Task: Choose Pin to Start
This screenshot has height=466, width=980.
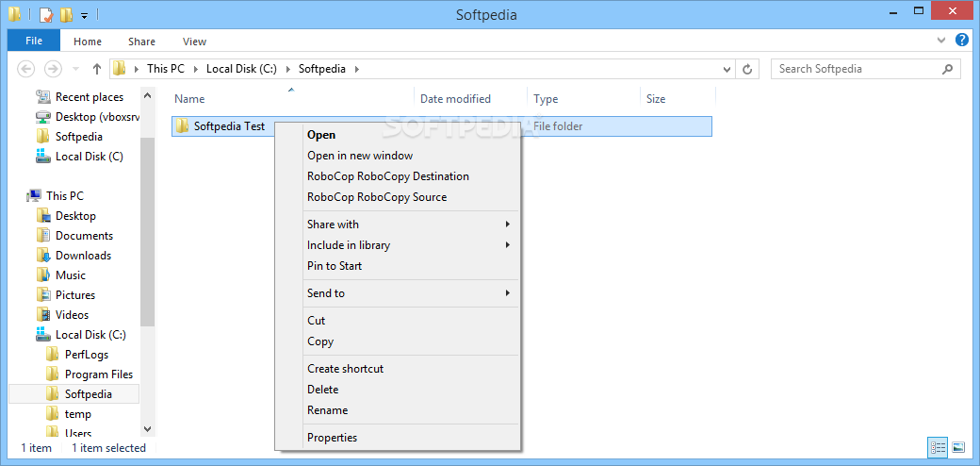Action: click(x=335, y=266)
